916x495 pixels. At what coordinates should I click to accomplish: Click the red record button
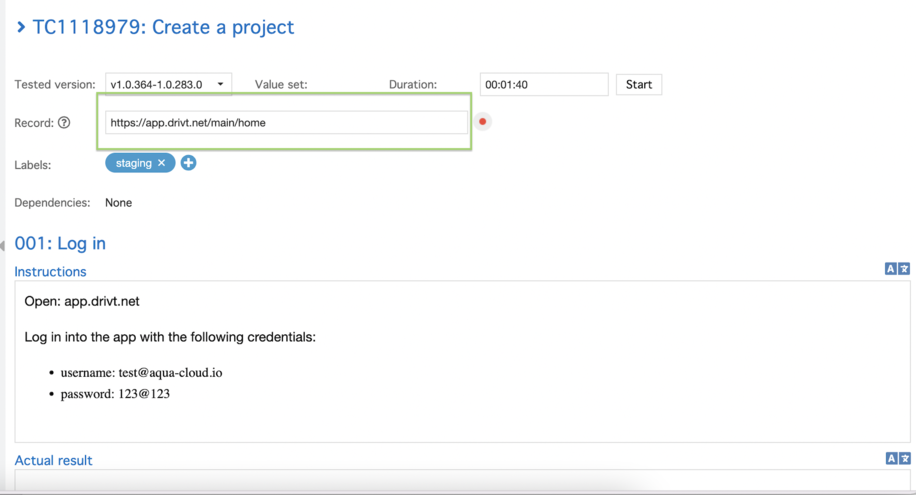(482, 122)
